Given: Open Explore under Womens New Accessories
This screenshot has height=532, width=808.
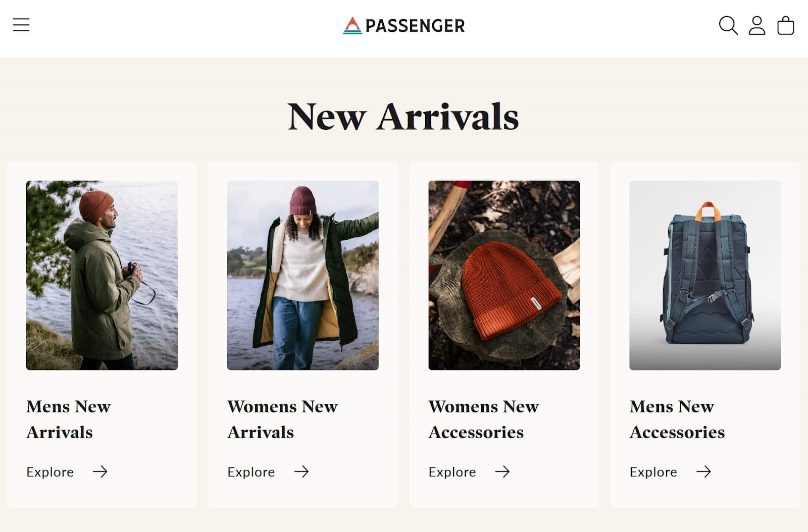Looking at the screenshot, I should 452,472.
